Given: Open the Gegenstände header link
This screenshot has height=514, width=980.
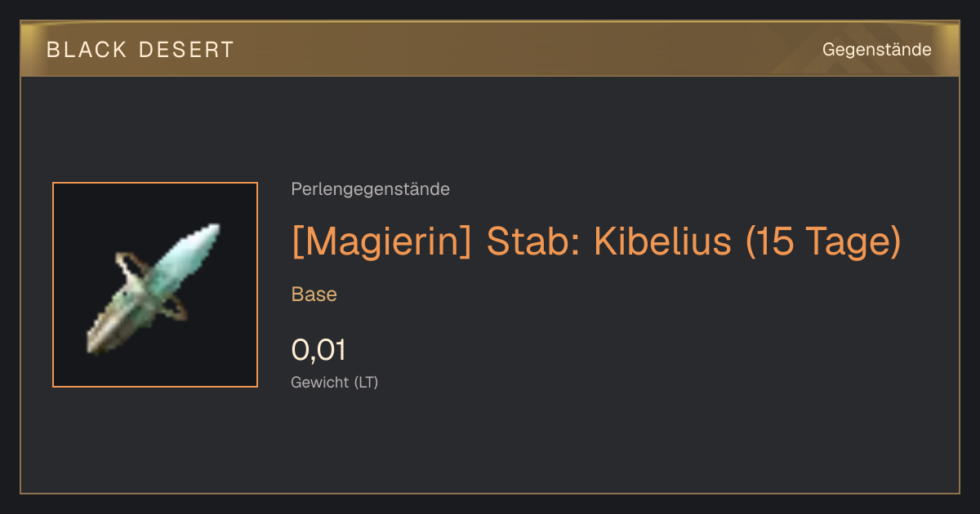Looking at the screenshot, I should [x=876, y=50].
